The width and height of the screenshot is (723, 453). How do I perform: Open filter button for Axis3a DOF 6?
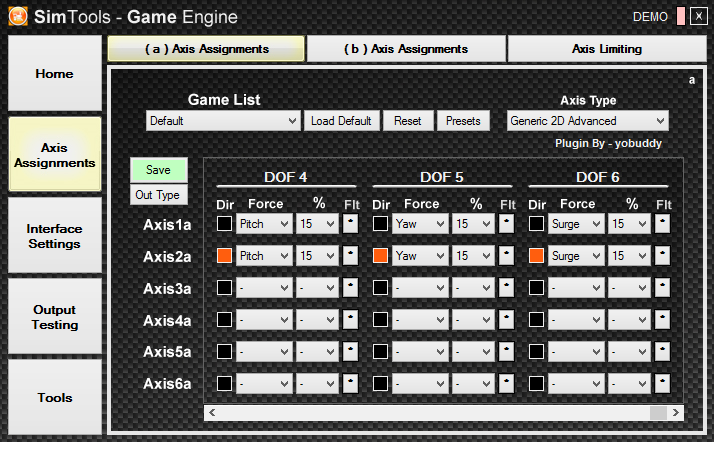point(662,288)
